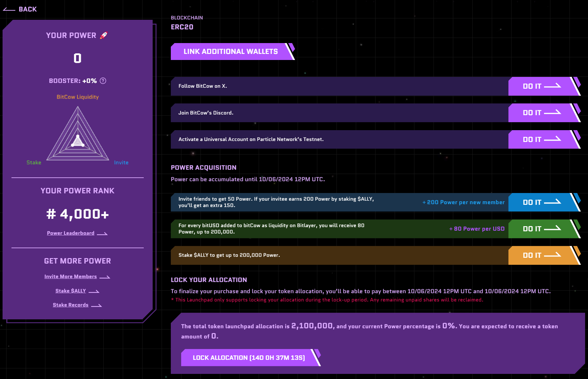Click the 'Follow BitCow on X.' task text
This screenshot has width=588, height=379.
coord(203,86)
